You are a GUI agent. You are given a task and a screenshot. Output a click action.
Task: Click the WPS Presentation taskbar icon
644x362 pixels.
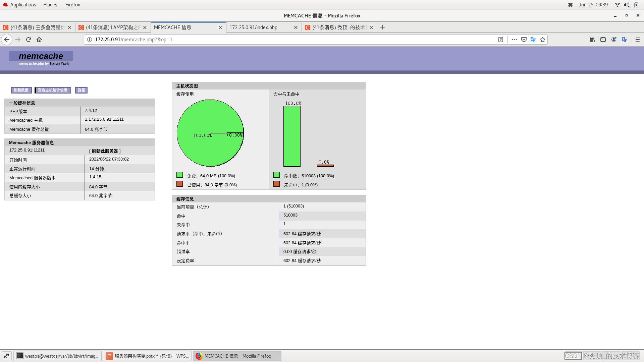click(x=147, y=356)
